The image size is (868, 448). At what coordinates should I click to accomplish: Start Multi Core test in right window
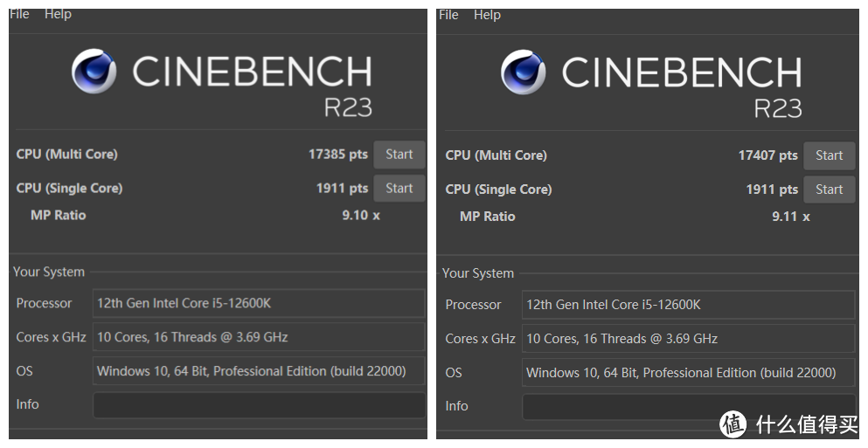coord(829,155)
